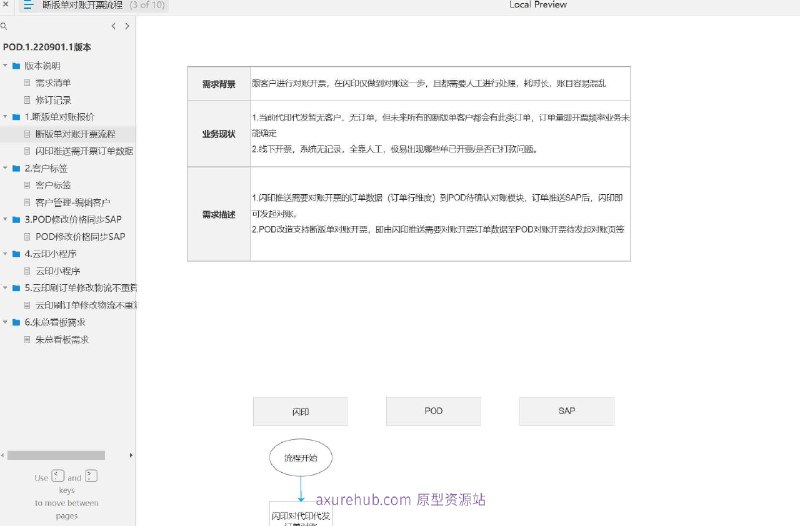Collapse the 6.朱总看板需求 folder
Viewport: 800px width, 526px height.
(x=5, y=322)
